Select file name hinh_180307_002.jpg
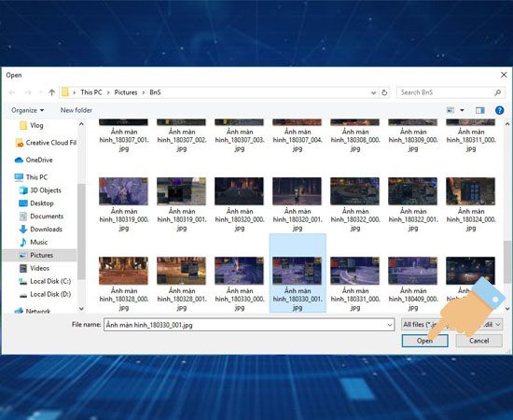This screenshot has height=420, width=513. coord(182,140)
